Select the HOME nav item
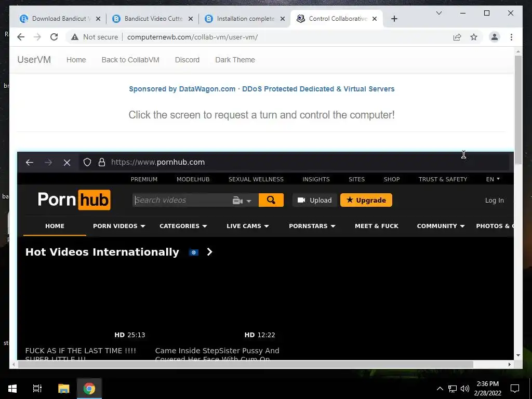 click(x=55, y=226)
